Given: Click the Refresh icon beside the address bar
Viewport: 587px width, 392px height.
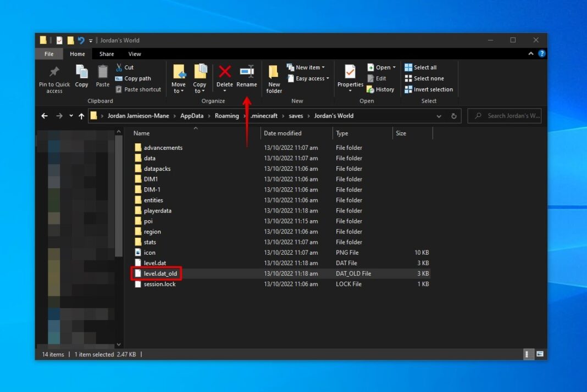Looking at the screenshot, I should (453, 116).
